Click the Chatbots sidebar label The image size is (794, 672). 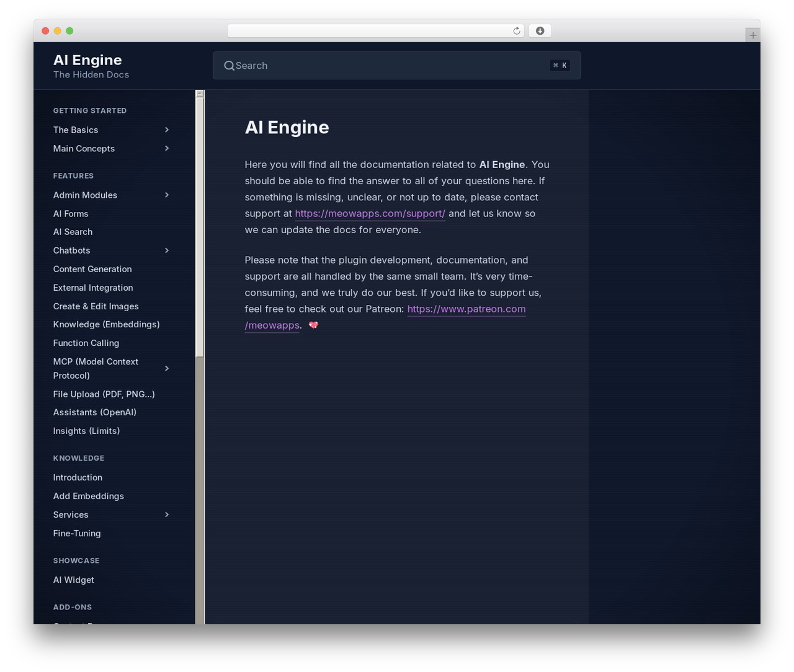coord(72,250)
